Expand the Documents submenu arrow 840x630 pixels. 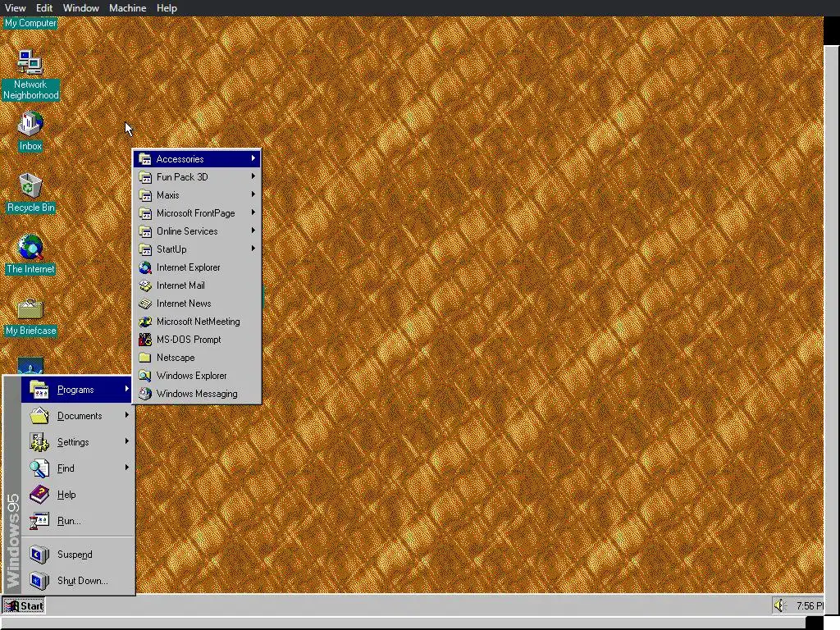pyautogui.click(x=127, y=414)
